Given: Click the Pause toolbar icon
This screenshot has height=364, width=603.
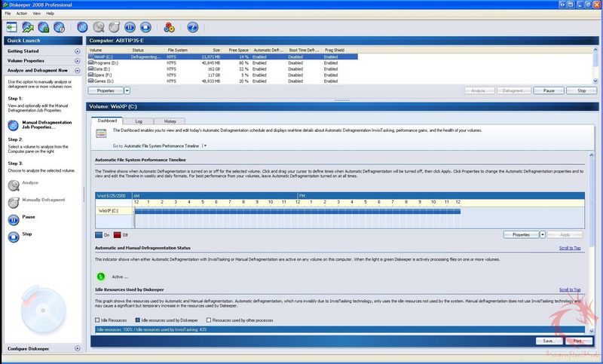Looking at the screenshot, I should [130, 27].
